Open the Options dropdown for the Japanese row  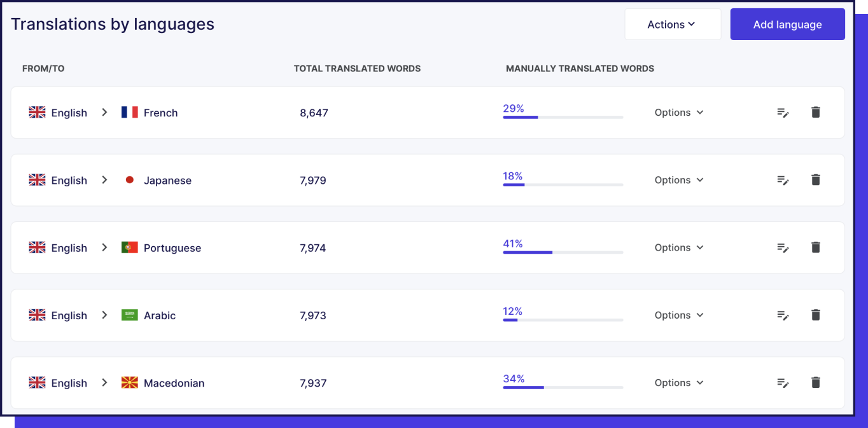[678, 180]
